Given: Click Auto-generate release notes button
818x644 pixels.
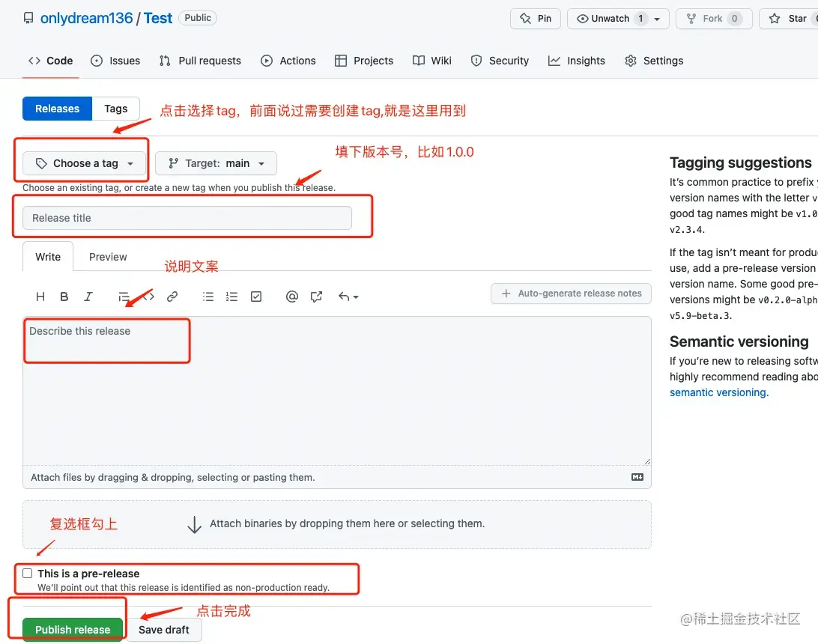Looking at the screenshot, I should click(x=571, y=294).
